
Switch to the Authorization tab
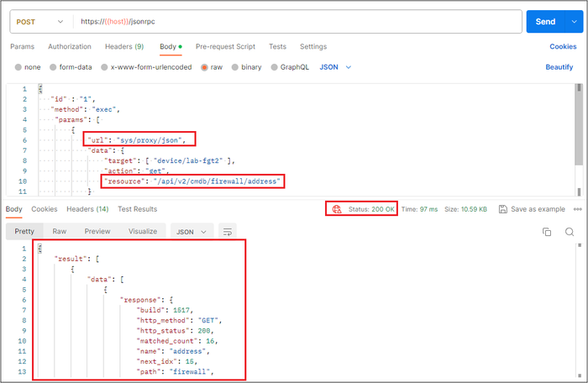tap(70, 46)
